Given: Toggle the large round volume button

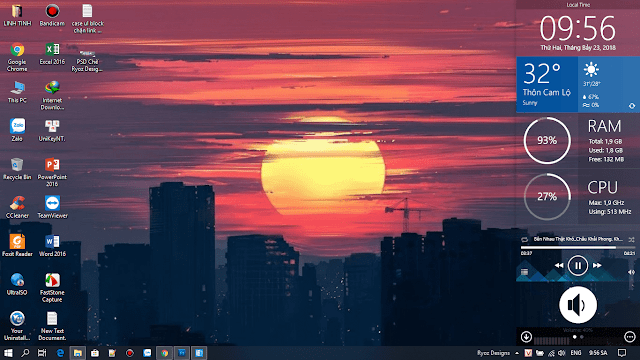Looking at the screenshot, I should click(x=578, y=304).
